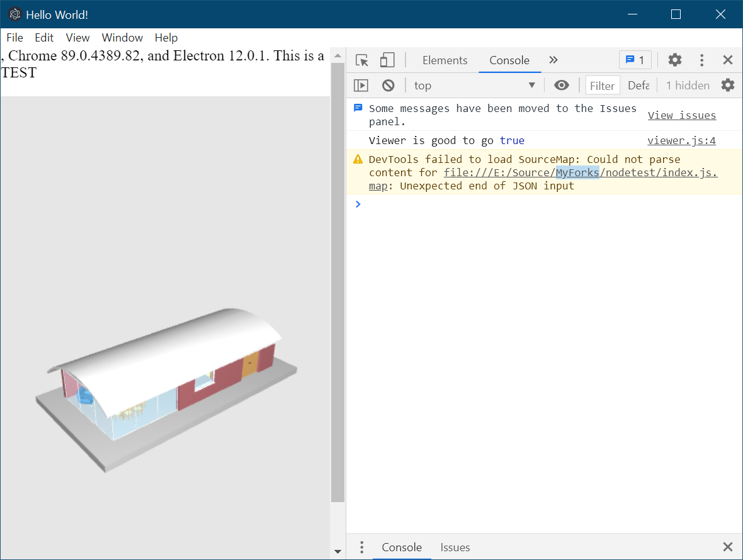743x560 pixels.
Task: Expand the More Tabs chevron
Action: (x=553, y=60)
